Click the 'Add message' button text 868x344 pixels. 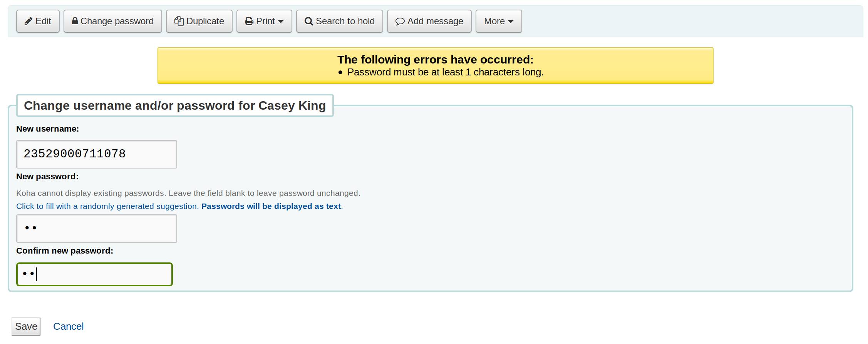tap(435, 21)
